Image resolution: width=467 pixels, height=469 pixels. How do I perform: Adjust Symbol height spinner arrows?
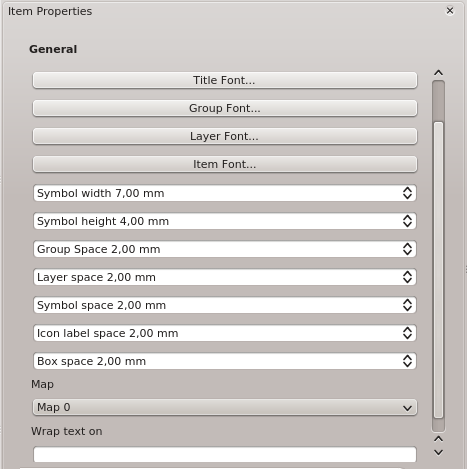point(407,221)
